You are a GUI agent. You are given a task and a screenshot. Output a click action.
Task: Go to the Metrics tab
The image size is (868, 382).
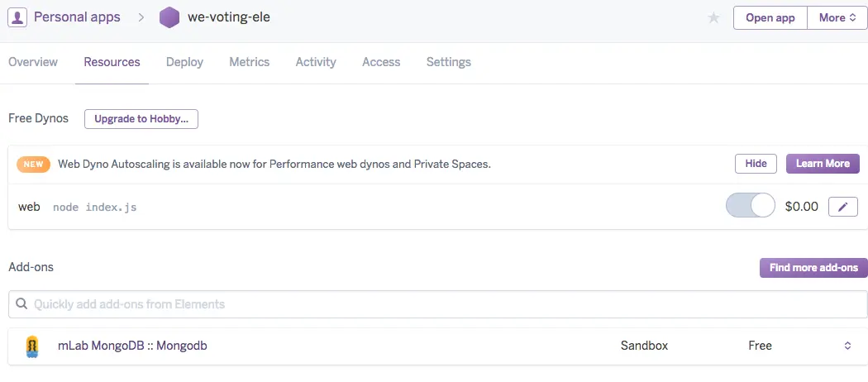click(x=249, y=62)
